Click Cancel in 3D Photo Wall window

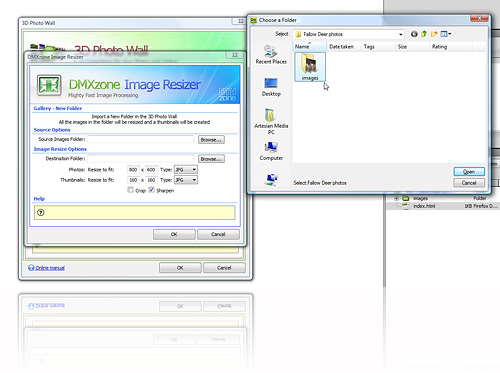pyautogui.click(x=224, y=268)
